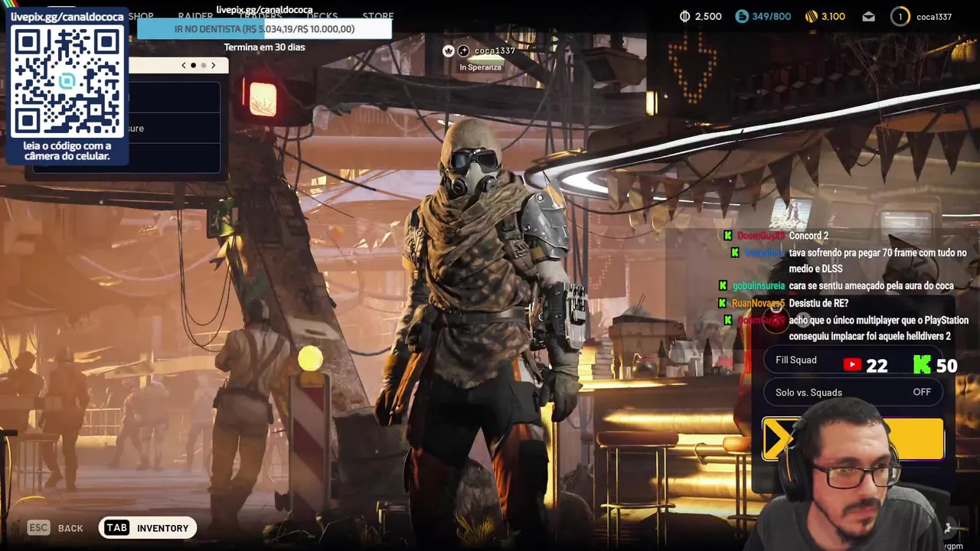Screen dimensions: 980x551
Task: Click the yellow 3,100 raider token icon
Action: [x=812, y=16]
